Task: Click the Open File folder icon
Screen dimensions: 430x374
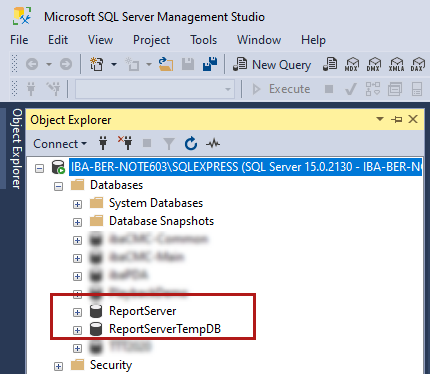Action: (166, 64)
